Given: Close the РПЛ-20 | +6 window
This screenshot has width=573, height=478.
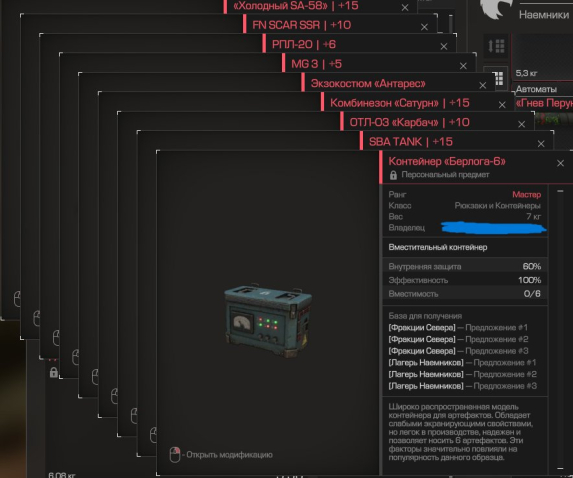Looking at the screenshot, I should (x=444, y=46).
